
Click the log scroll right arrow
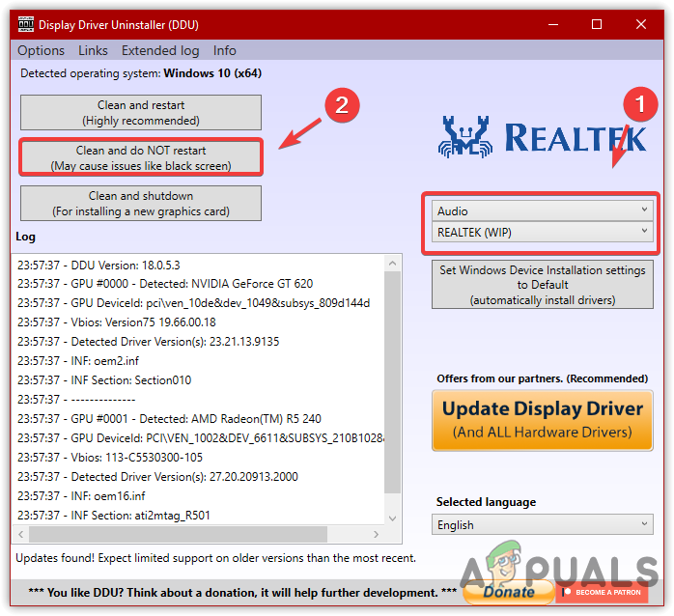(x=377, y=534)
